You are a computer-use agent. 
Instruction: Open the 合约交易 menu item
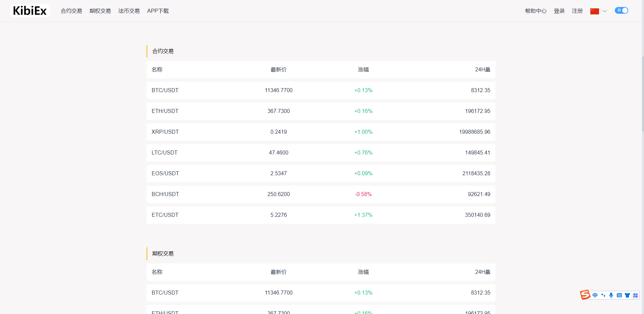(x=71, y=11)
